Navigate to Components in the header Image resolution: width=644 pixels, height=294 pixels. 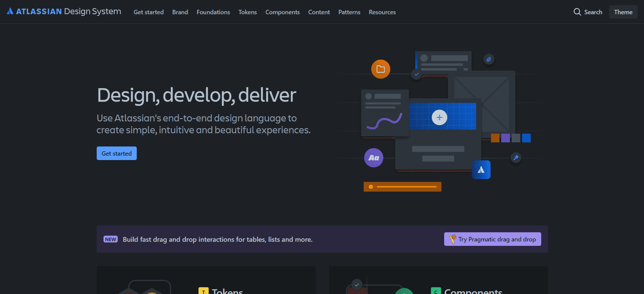pos(283,12)
